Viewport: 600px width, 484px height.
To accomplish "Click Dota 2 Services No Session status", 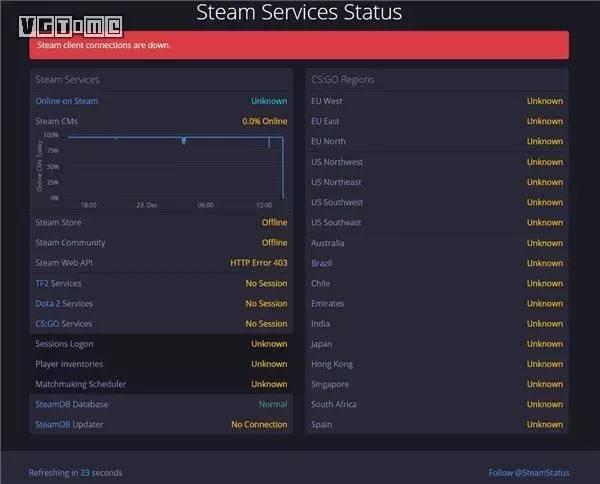I will tap(266, 304).
